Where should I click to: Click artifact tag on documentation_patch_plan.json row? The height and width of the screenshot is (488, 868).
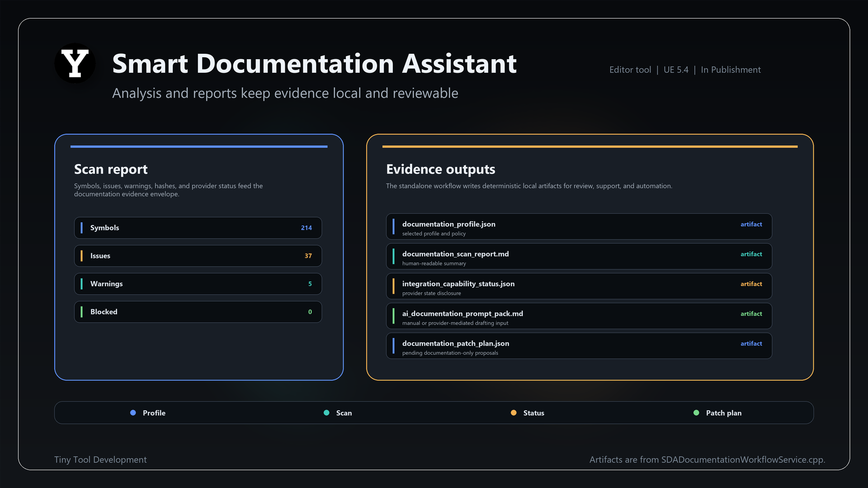click(x=751, y=343)
